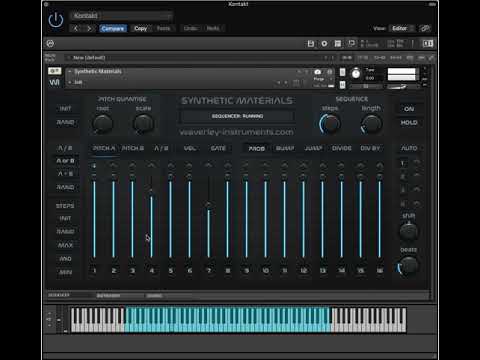Click the Copy button
480x360 pixels.
pos(141,28)
